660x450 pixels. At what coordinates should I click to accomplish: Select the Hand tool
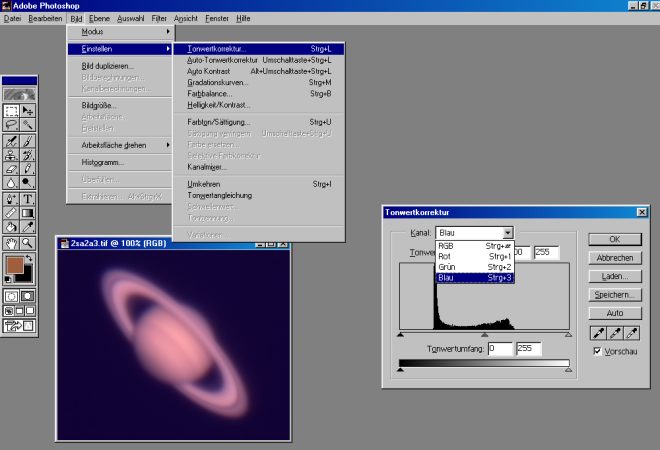point(11,242)
